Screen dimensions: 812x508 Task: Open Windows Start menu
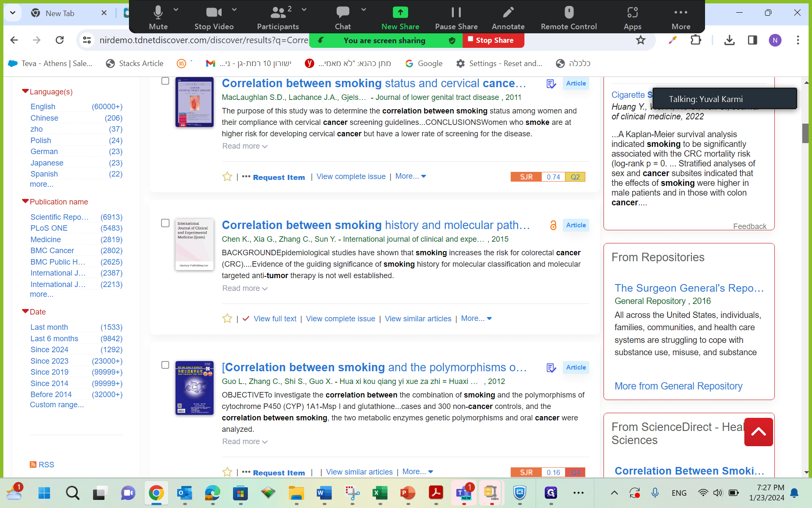pos(44,493)
